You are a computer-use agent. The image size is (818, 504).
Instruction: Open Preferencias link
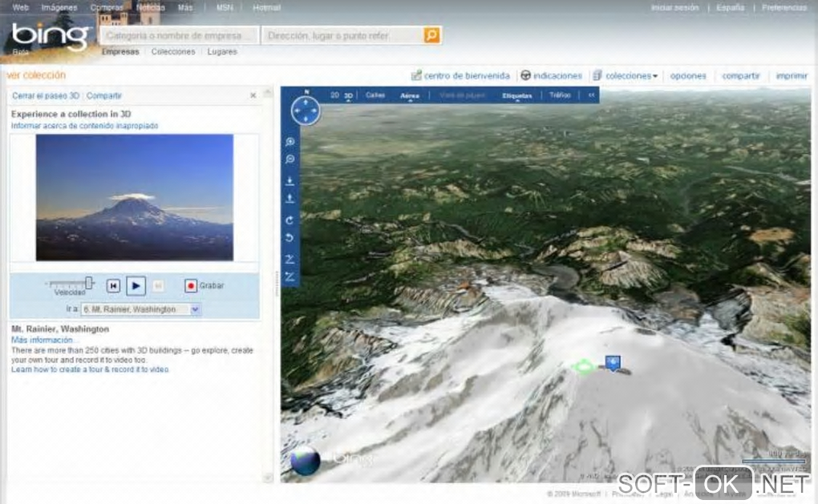click(784, 7)
